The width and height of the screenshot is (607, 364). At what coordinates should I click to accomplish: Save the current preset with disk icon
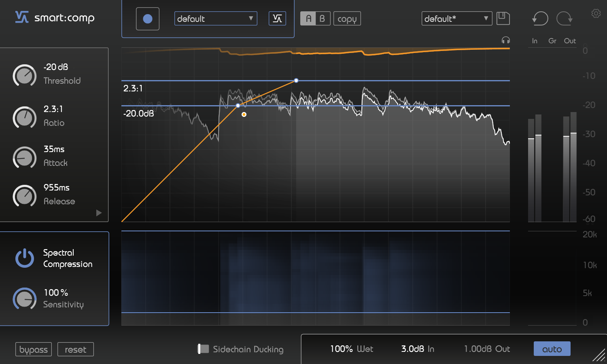click(x=503, y=19)
